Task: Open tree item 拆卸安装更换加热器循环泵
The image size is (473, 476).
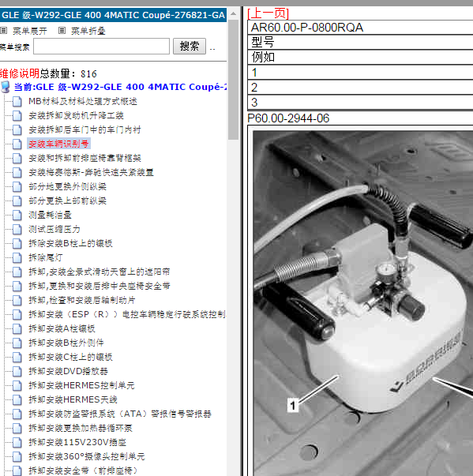Action: (81, 429)
